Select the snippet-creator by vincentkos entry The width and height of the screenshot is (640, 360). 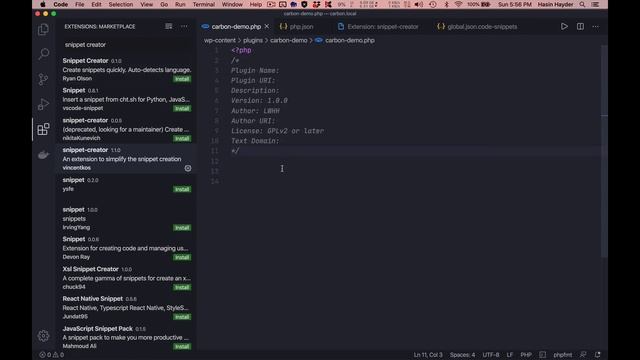pos(126,159)
